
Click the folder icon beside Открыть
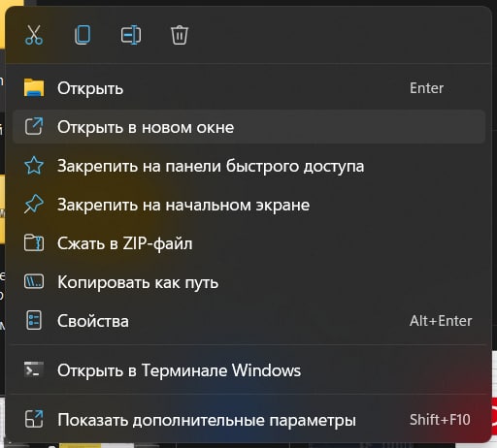coord(34,87)
